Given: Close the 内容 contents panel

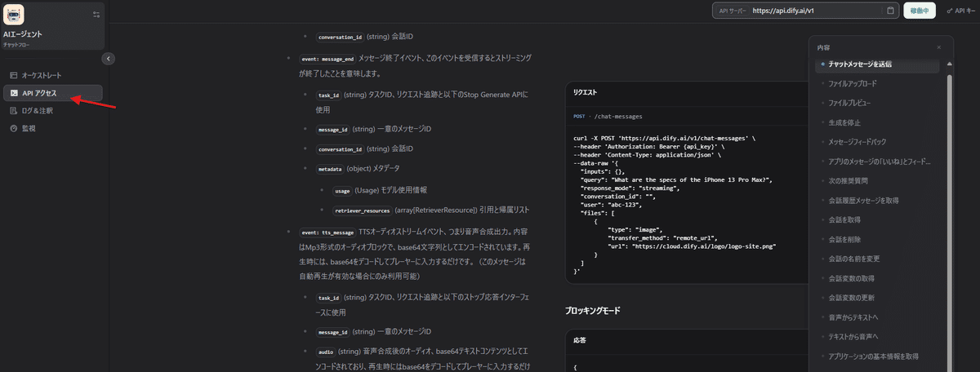Looking at the screenshot, I should [x=938, y=47].
